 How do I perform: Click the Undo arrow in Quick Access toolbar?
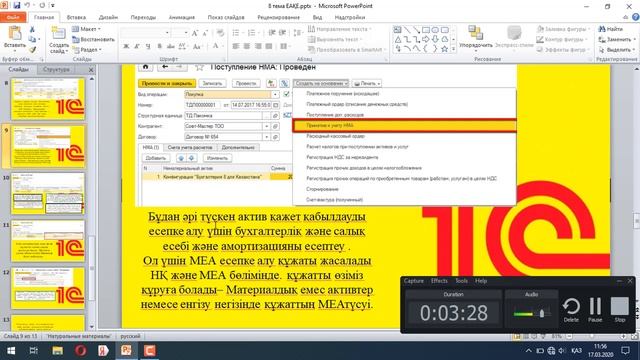[27, 6]
